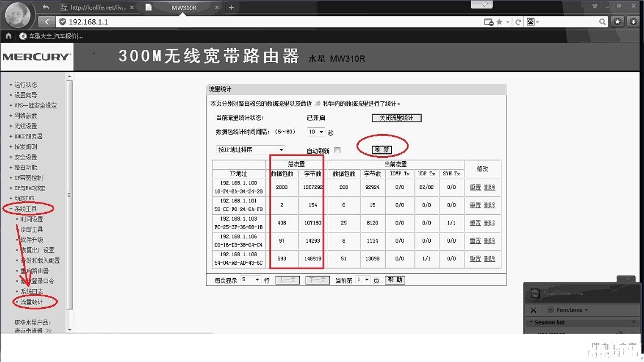644x362 pixels.
Task: Open WPS一键安全设定 in sidebar
Action: (35, 105)
